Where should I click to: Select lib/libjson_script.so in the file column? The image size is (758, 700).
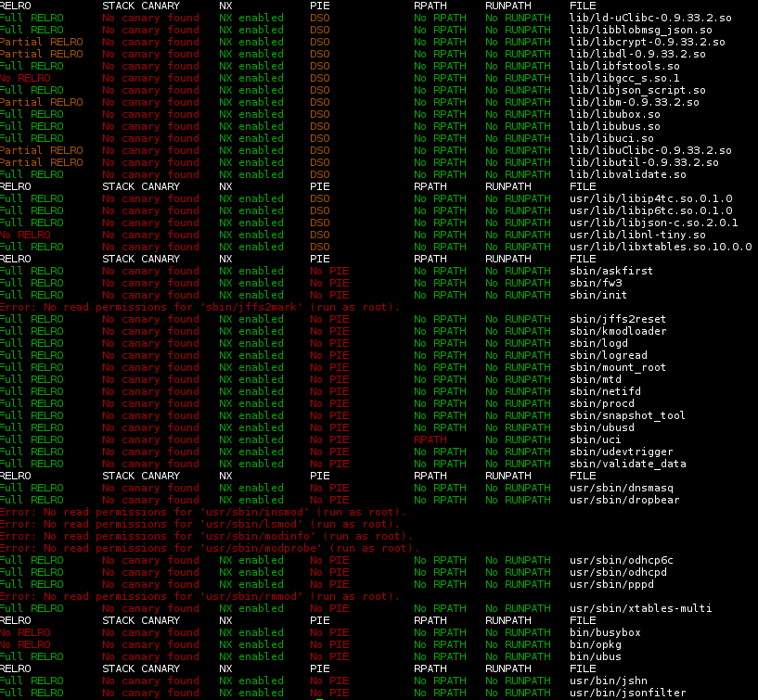pyautogui.click(x=637, y=90)
